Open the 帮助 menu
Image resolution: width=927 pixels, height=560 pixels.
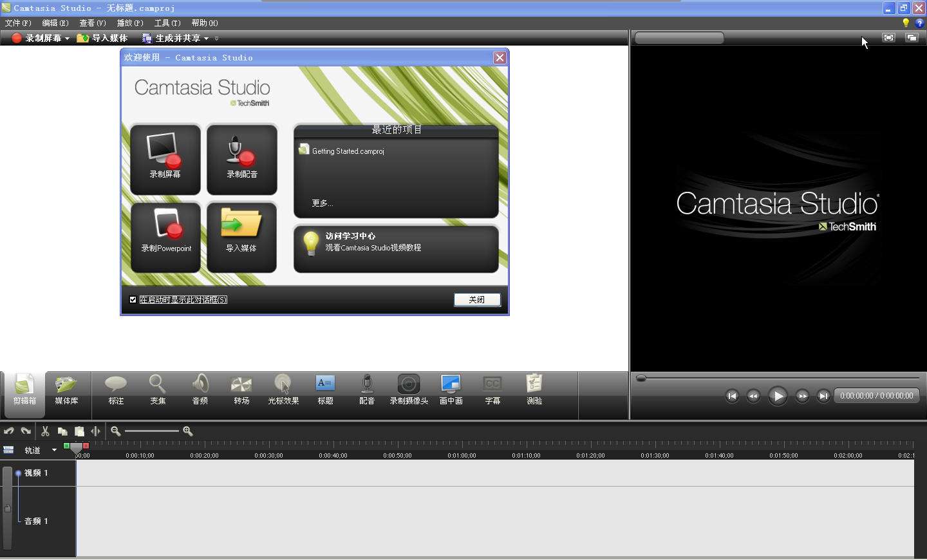tap(205, 23)
